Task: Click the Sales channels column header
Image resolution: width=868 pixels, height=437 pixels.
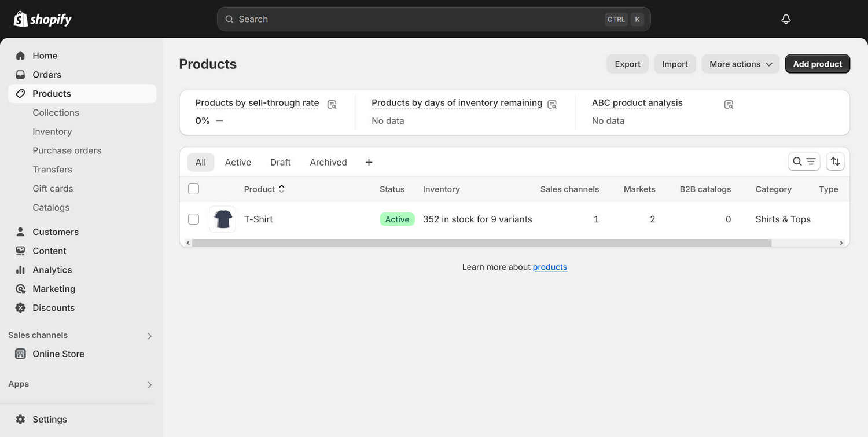Action: [x=569, y=189]
